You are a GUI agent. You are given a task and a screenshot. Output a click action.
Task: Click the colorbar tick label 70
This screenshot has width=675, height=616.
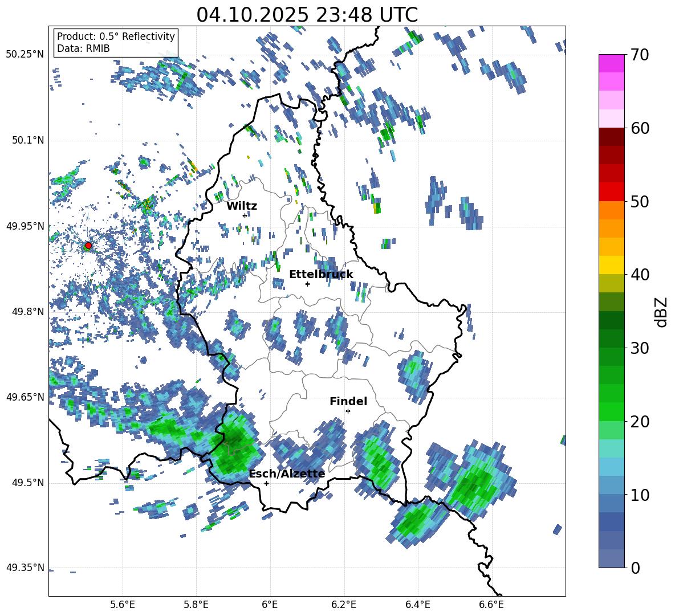(640, 55)
